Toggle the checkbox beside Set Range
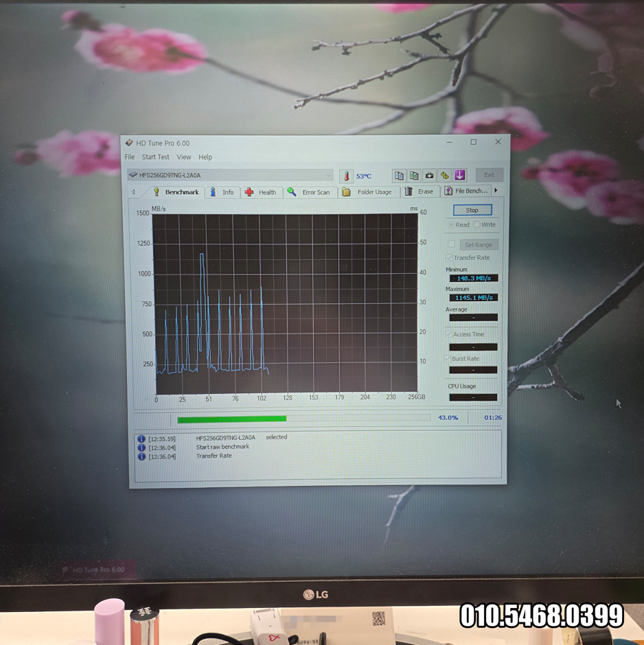Viewport: 644px width, 645px height. pos(451,244)
